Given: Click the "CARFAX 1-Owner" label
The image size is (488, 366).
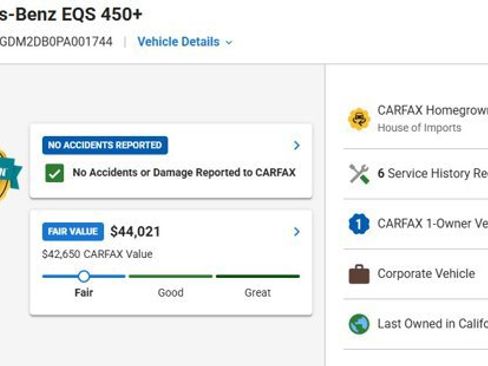Looking at the screenshot, I should [424, 223].
